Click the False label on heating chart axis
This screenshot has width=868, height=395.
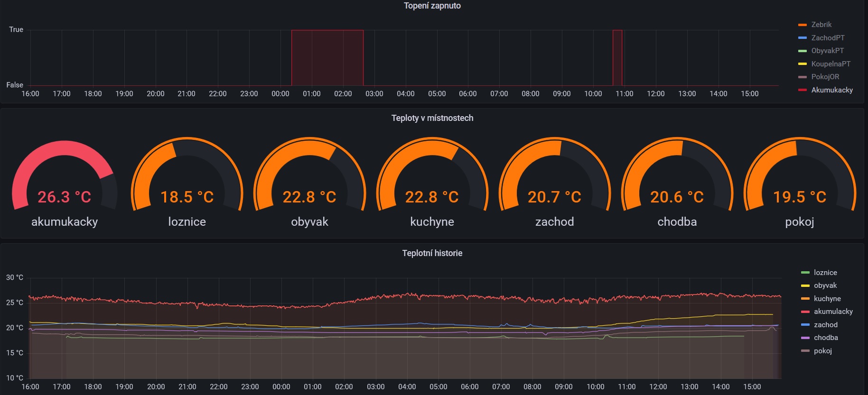coord(15,85)
